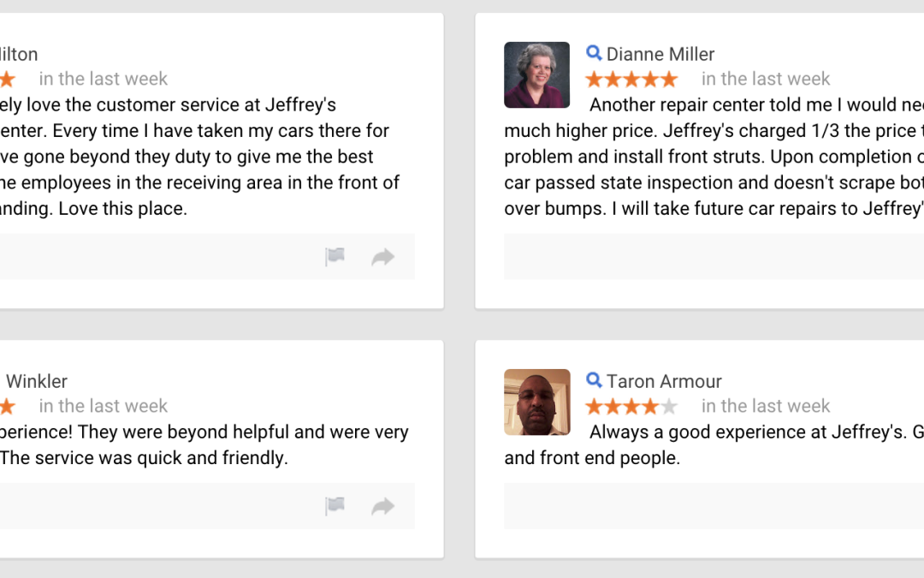Click Dianne Miller's 'in the last week' timestamp
Screen dimensions: 924x578
tap(766, 79)
